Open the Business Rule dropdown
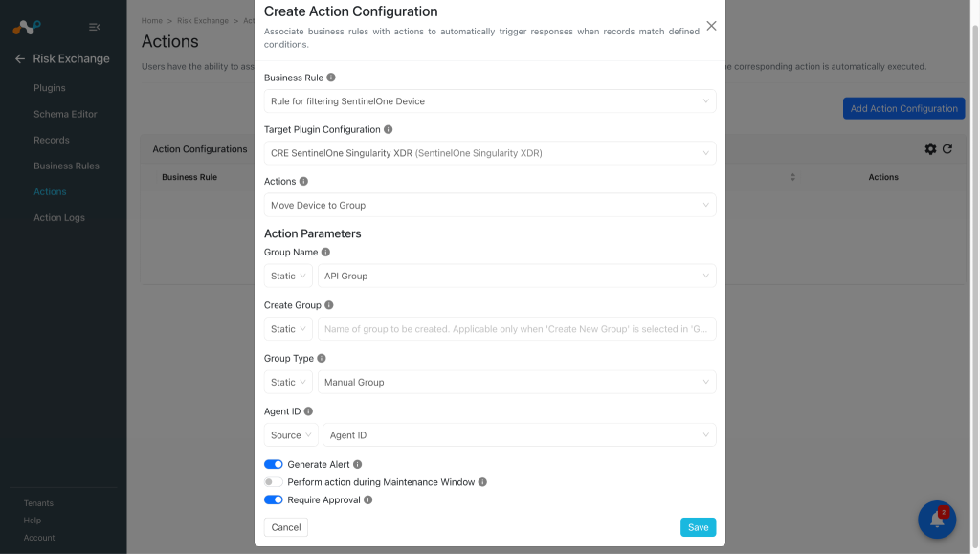980x554 pixels. (490, 101)
